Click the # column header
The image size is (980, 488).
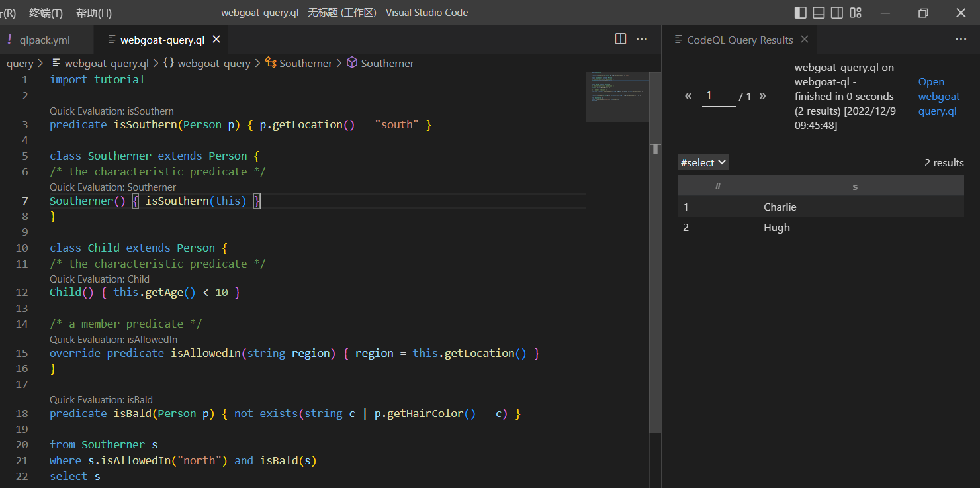[x=718, y=187]
